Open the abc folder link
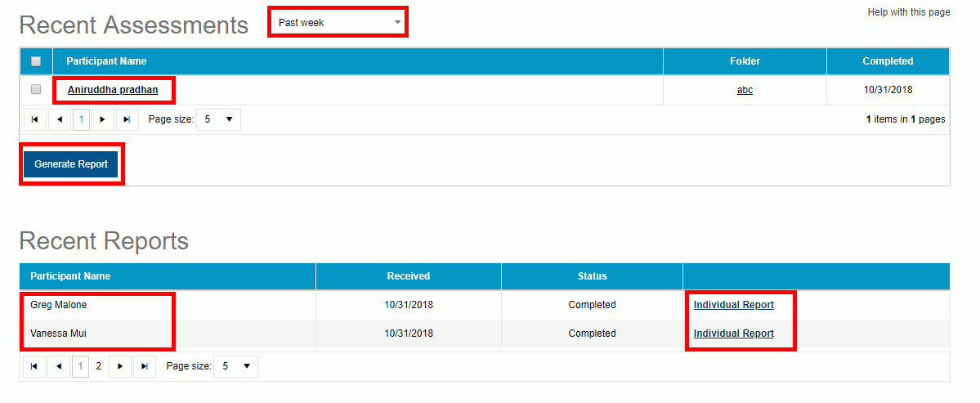 (x=745, y=90)
